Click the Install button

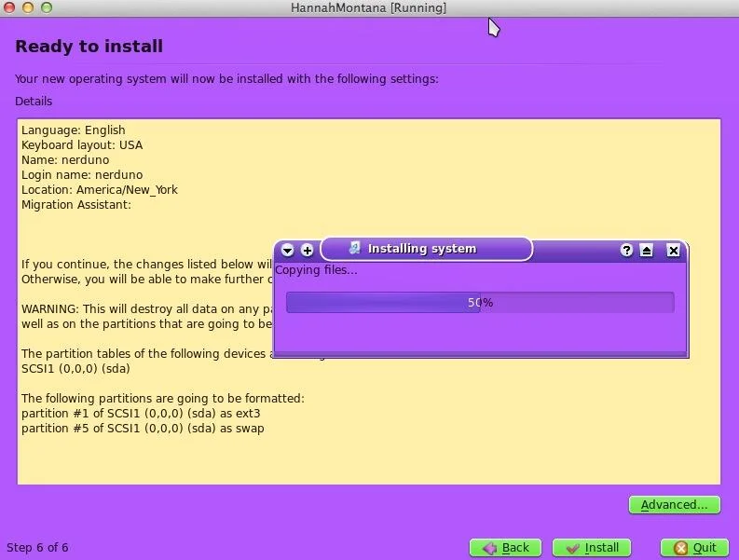592,548
